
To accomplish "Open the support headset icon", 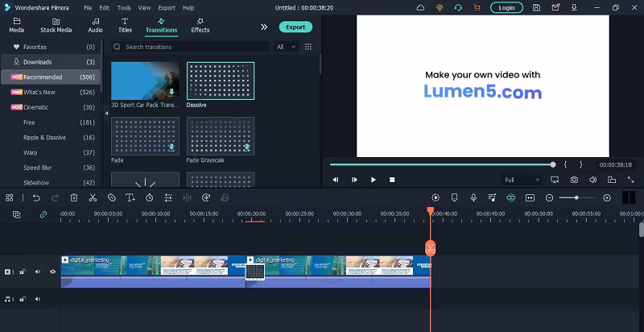I will click(x=458, y=8).
